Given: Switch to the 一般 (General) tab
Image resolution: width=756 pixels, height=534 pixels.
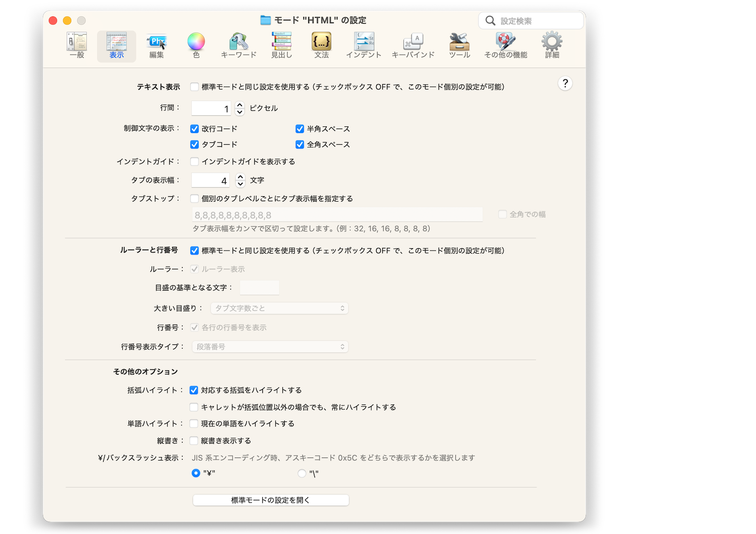Looking at the screenshot, I should click(x=77, y=45).
